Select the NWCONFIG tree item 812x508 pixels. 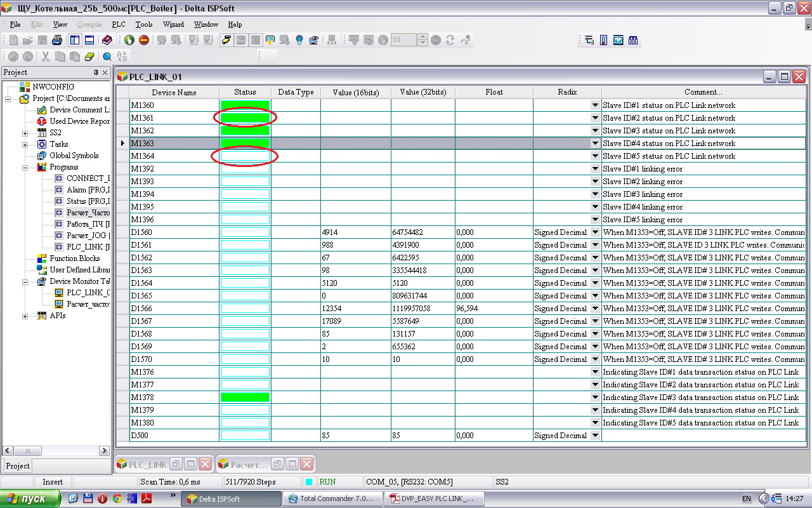coord(53,87)
